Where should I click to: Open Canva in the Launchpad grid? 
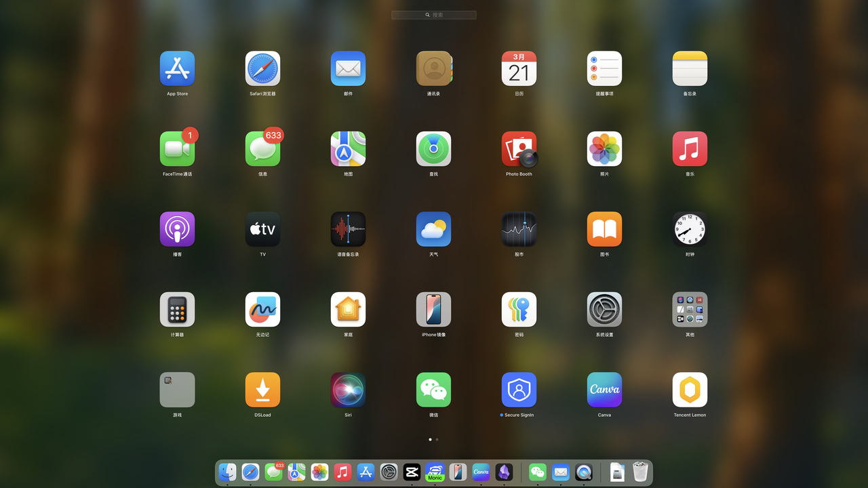(x=604, y=390)
